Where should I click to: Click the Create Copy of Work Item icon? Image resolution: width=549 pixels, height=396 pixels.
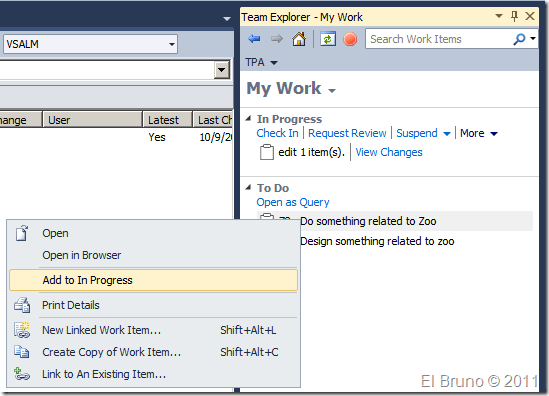click(x=22, y=352)
